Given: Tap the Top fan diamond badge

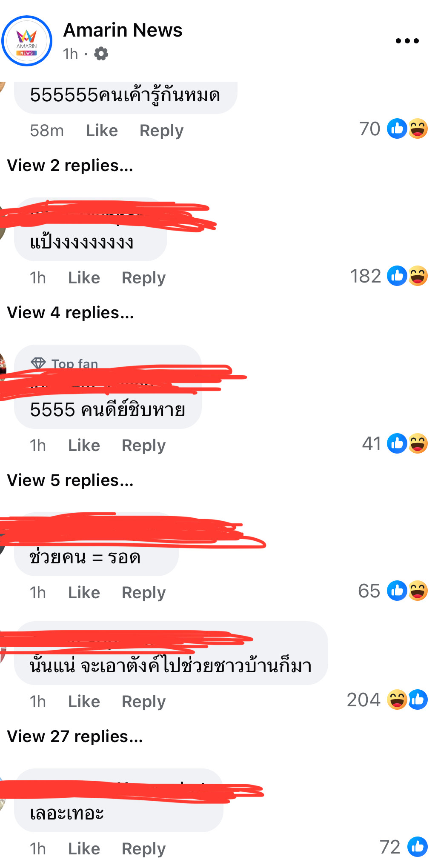Looking at the screenshot, I should pos(38,363).
